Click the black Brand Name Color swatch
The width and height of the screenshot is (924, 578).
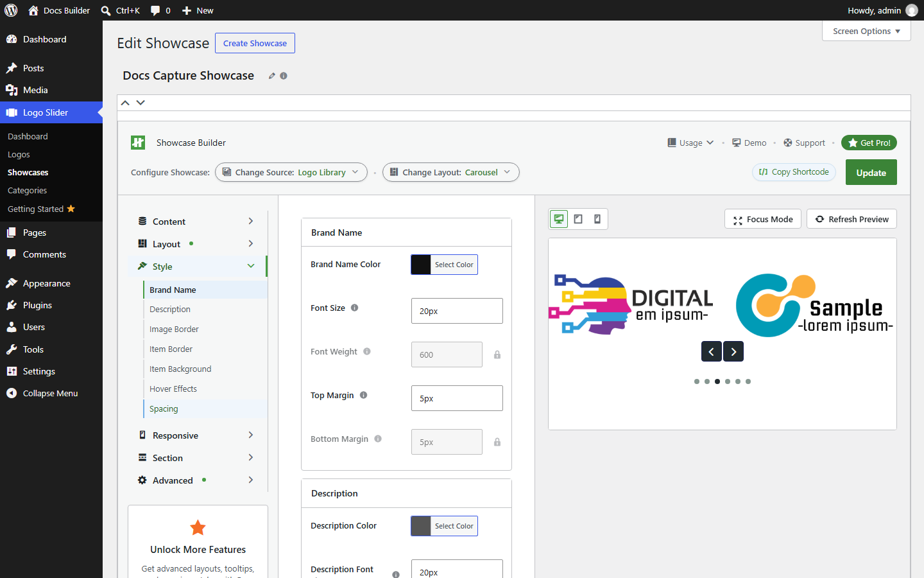pos(421,265)
